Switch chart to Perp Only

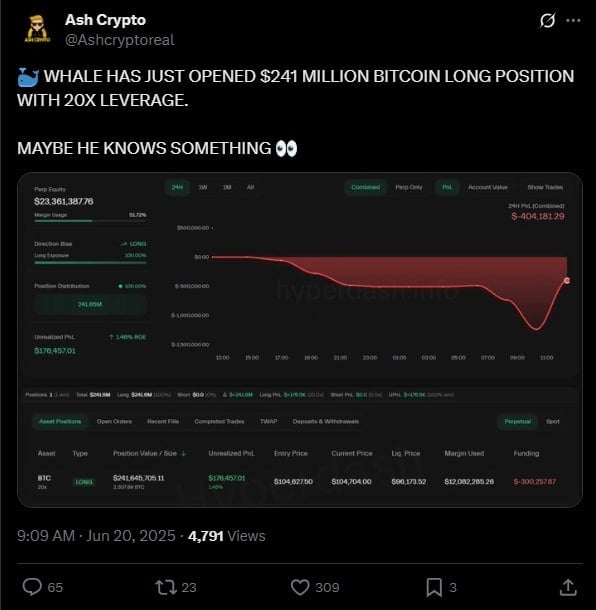coord(409,187)
